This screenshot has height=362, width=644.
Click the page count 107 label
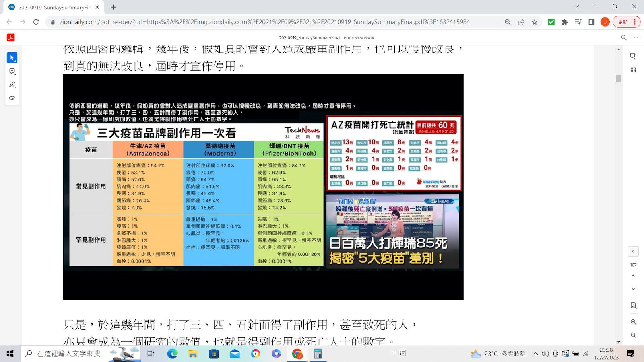(633, 265)
